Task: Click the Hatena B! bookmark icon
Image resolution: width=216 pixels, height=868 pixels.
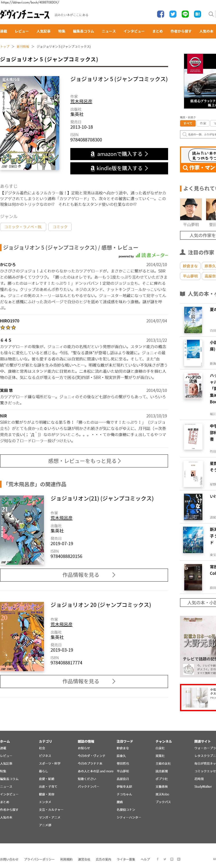Action: click(198, 14)
